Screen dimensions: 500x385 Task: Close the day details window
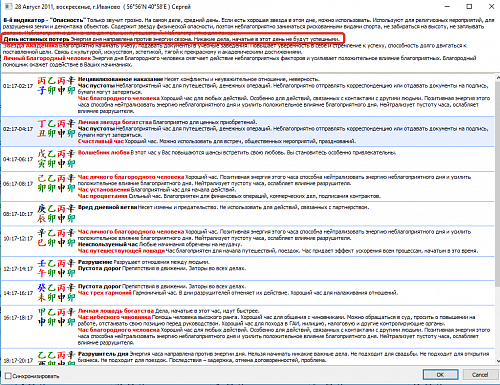(x=491, y=6)
